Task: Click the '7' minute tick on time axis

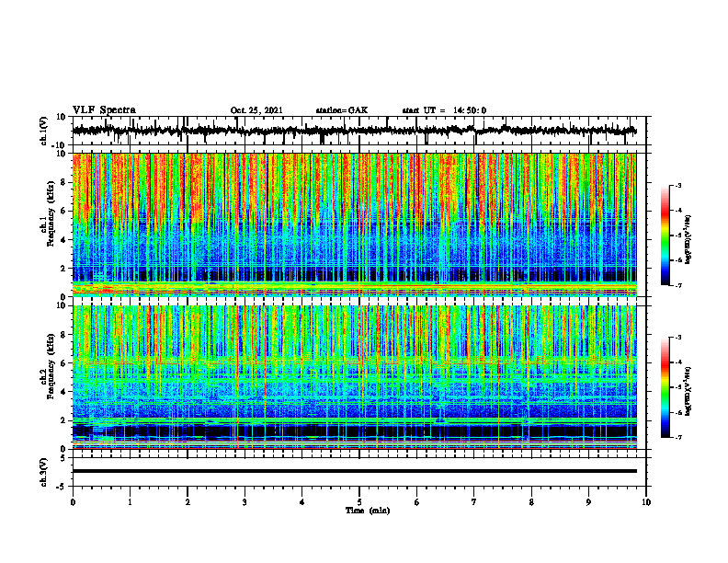Action: pyautogui.click(x=474, y=502)
